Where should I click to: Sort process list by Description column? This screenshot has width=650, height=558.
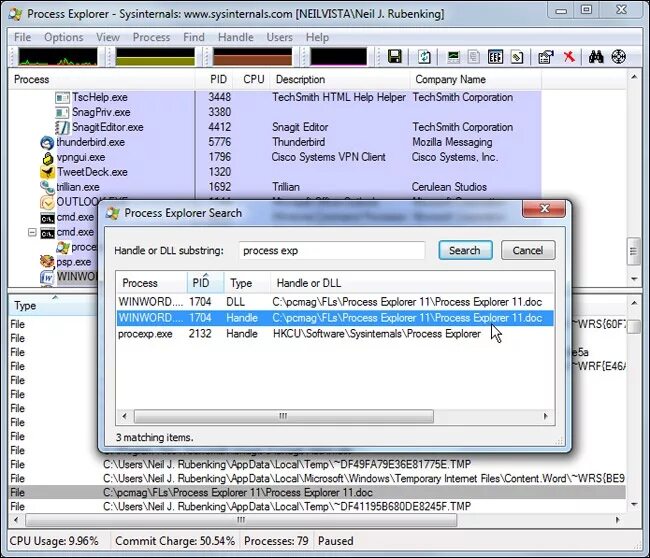pos(340,79)
